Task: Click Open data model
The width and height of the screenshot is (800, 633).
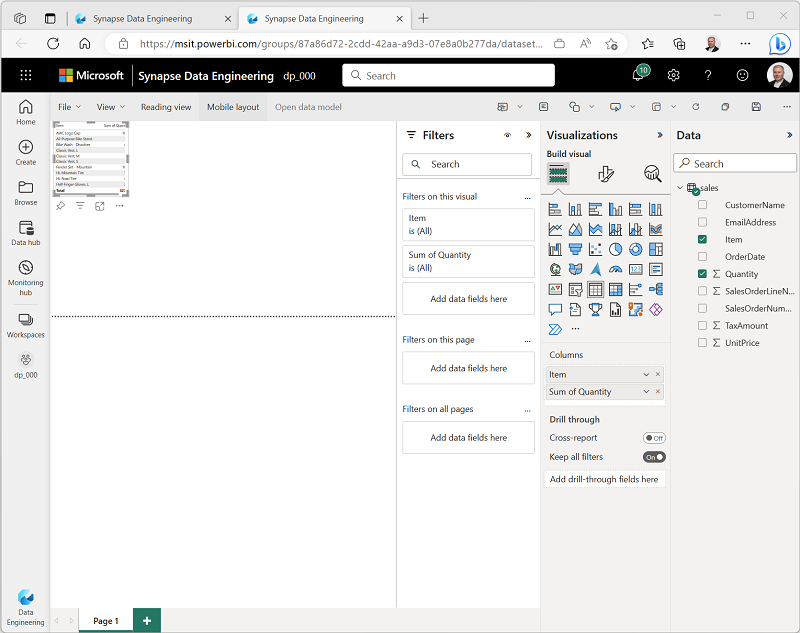Action: [308, 107]
